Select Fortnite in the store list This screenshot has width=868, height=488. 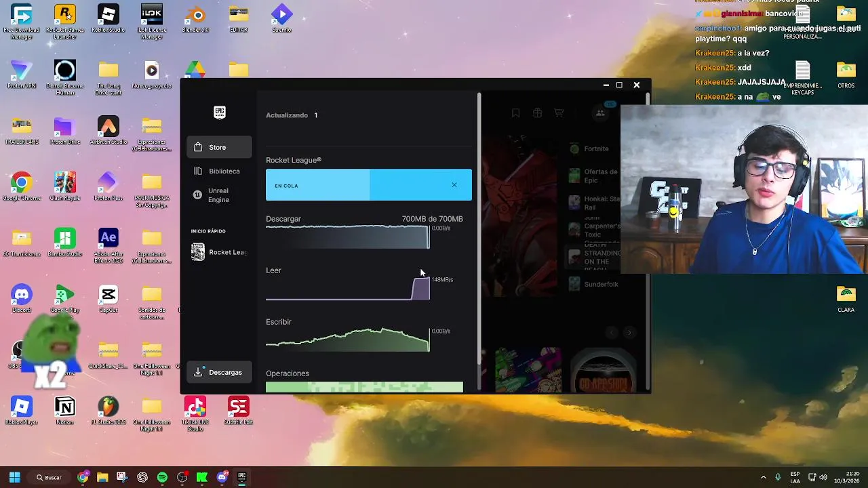(593, 148)
